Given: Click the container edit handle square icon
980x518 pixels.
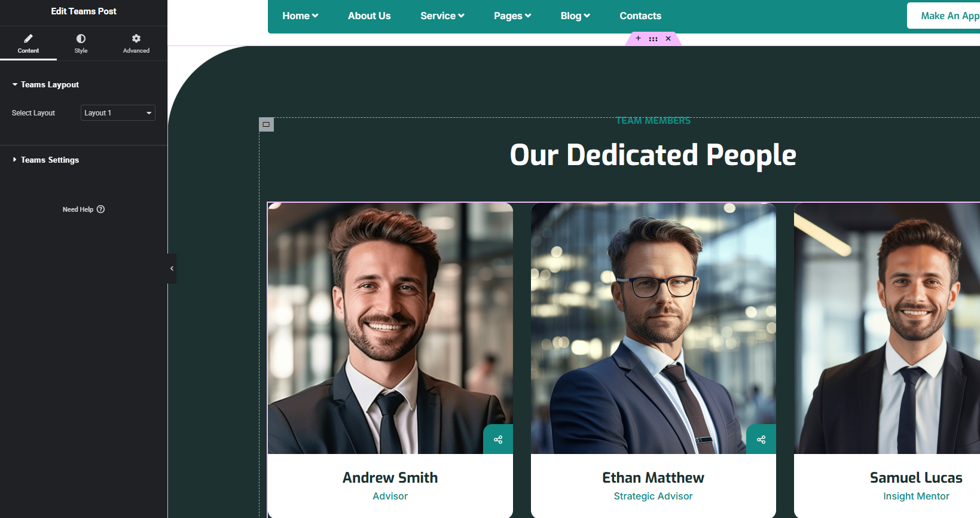Looking at the screenshot, I should pos(266,124).
